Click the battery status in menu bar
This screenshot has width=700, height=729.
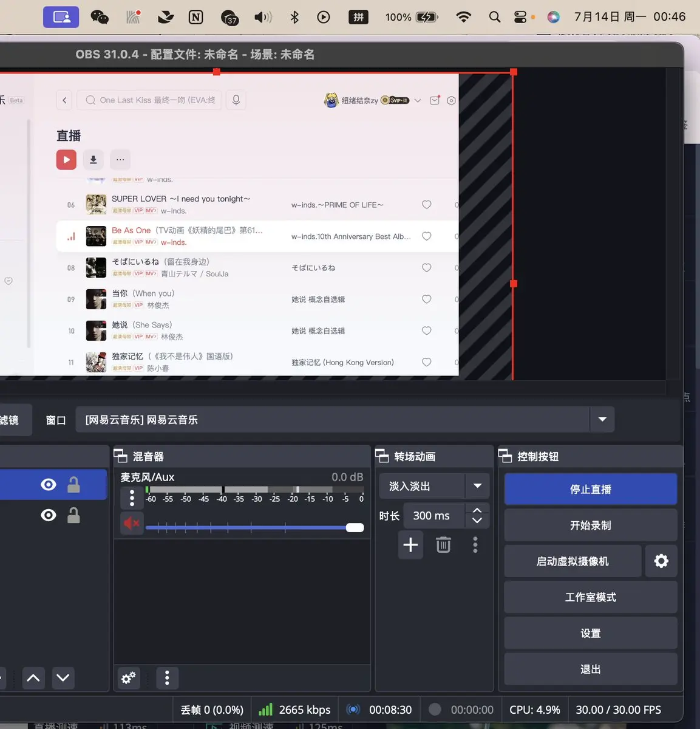[412, 17]
